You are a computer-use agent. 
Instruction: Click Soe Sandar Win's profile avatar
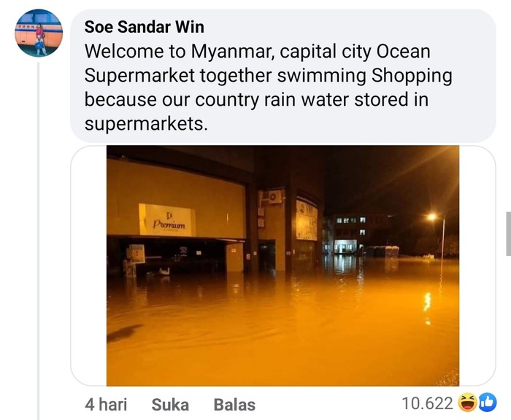tap(39, 33)
